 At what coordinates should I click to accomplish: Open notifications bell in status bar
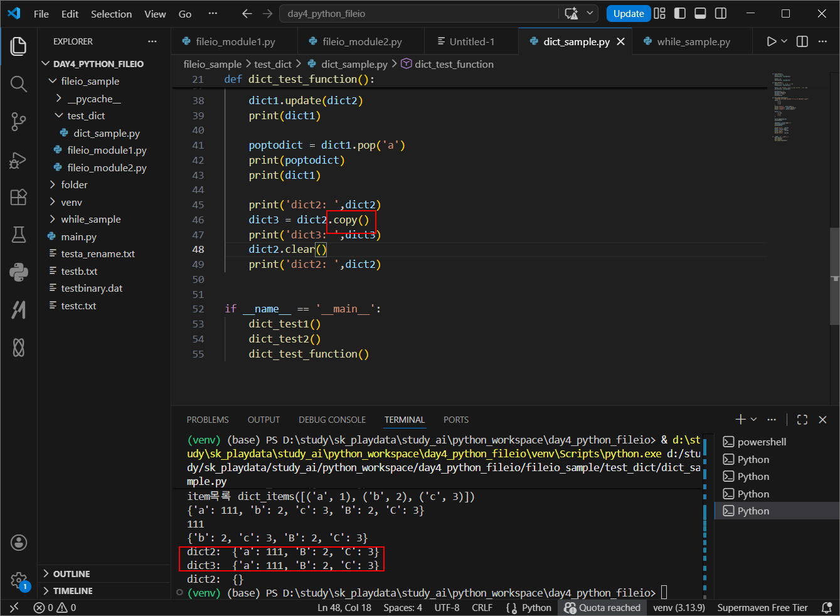(x=827, y=607)
